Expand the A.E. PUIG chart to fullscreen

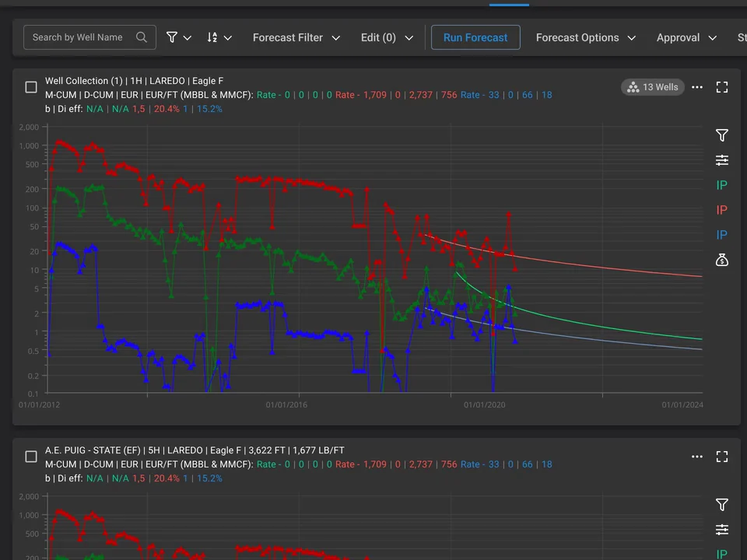coord(722,457)
